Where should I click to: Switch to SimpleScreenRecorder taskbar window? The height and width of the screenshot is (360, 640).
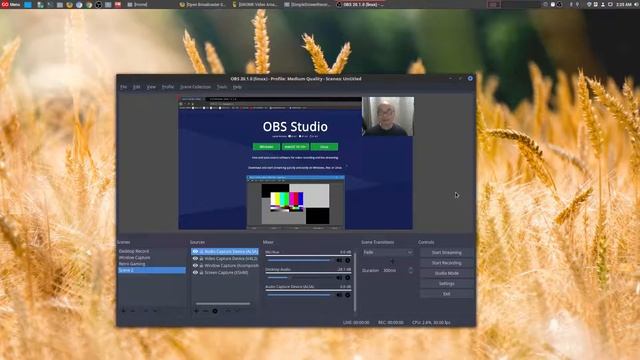tap(308, 4)
